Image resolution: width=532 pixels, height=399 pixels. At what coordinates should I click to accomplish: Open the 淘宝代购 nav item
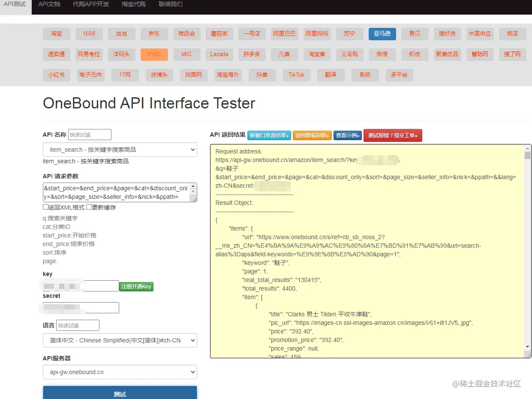[x=134, y=4]
